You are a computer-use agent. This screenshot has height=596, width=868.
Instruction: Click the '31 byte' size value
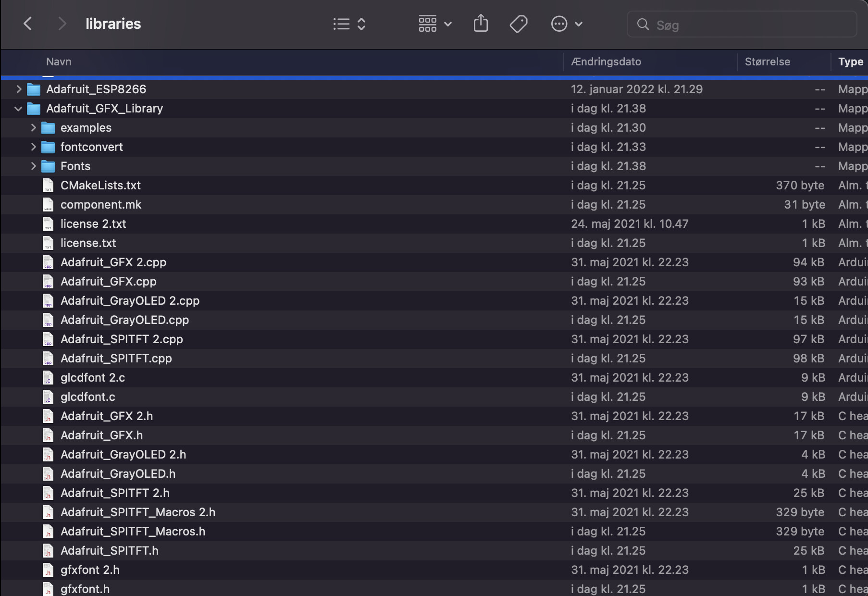tap(805, 205)
